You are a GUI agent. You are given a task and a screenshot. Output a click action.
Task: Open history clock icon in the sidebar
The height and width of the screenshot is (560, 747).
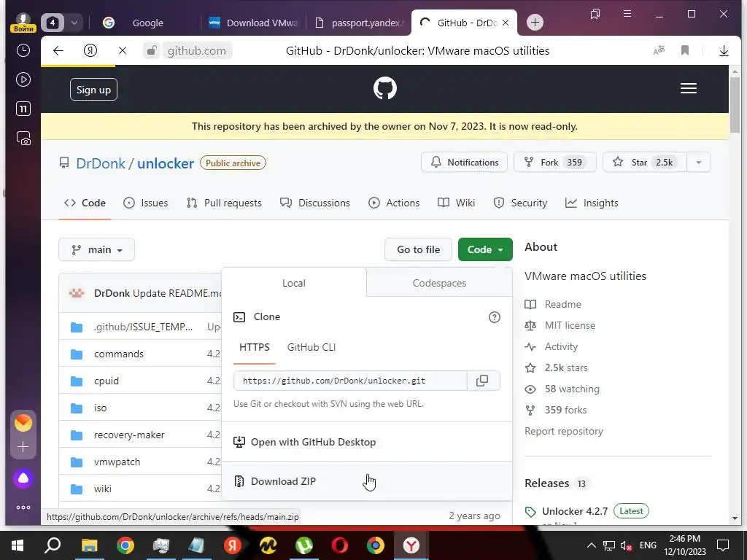pos(23,50)
